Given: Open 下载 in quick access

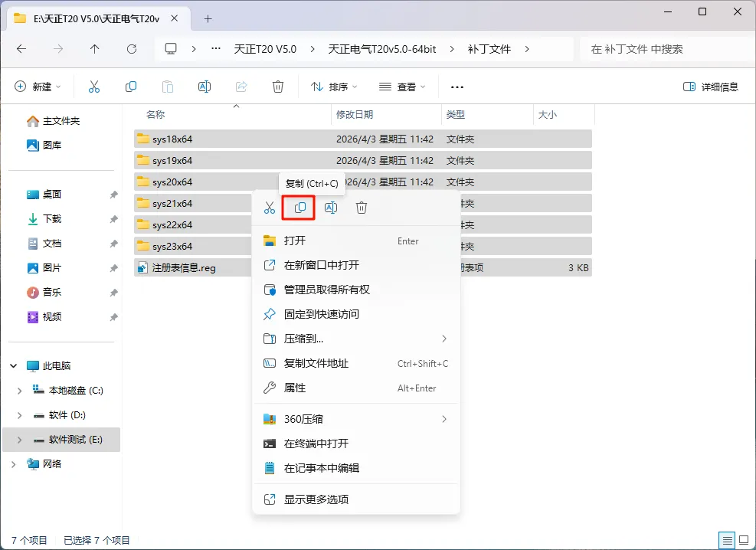Looking at the screenshot, I should click(52, 219).
